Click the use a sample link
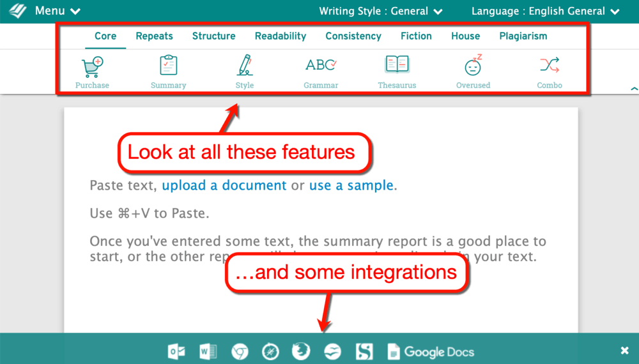The width and height of the screenshot is (639, 364). pyautogui.click(x=351, y=186)
